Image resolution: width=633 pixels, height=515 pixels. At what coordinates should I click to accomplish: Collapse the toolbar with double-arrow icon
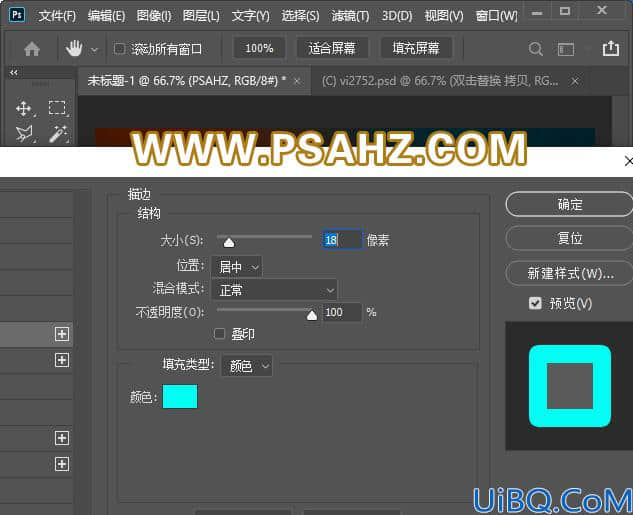(x=14, y=73)
